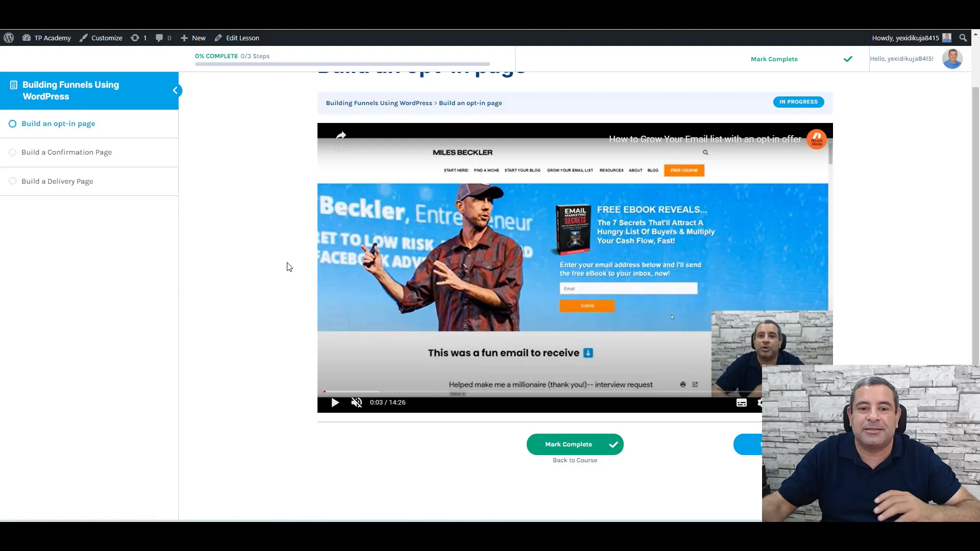Click the course progress bar
Viewport: 980px width, 551px height.
coord(342,64)
